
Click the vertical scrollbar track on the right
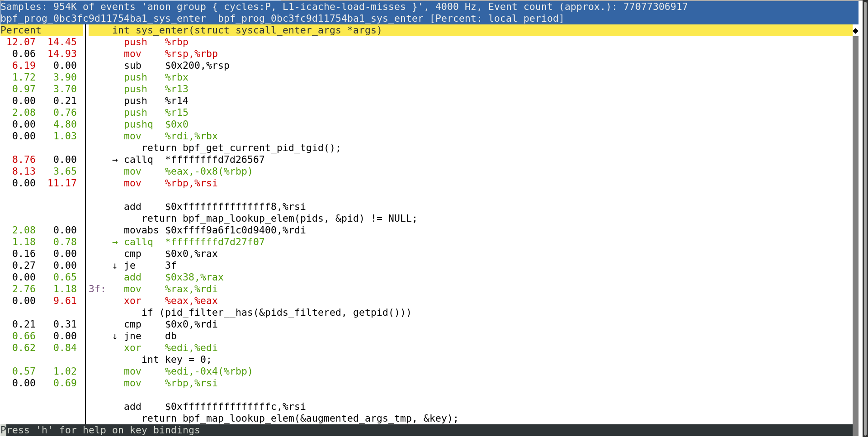(855, 226)
